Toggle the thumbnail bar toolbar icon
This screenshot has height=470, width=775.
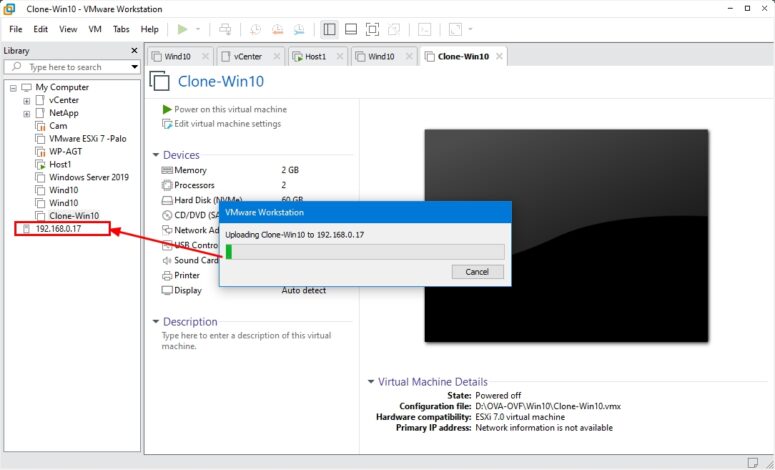(351, 30)
